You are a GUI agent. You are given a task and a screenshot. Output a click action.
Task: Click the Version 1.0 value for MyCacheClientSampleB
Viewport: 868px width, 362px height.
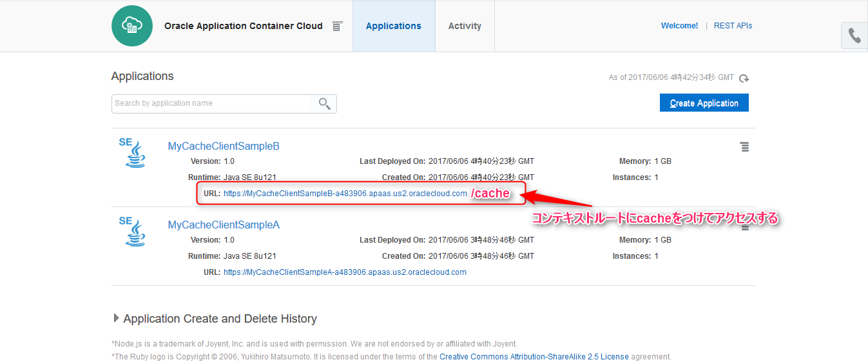tap(229, 161)
